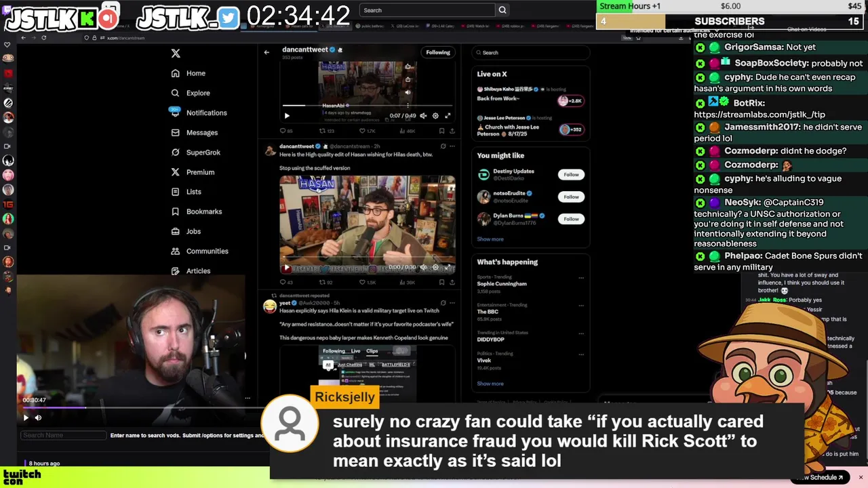868x488 pixels.
Task: Open streamlabs.com/jstlk_/tip link in chat
Action: pos(759,115)
